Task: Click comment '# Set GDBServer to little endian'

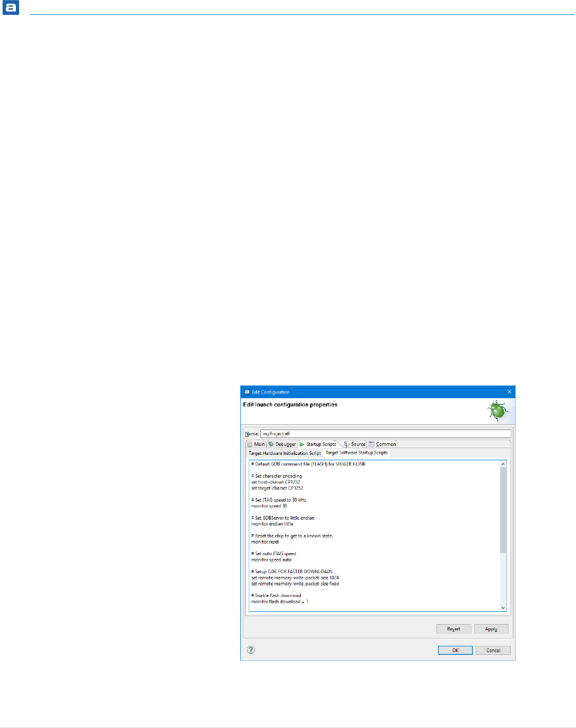Action: click(x=283, y=518)
